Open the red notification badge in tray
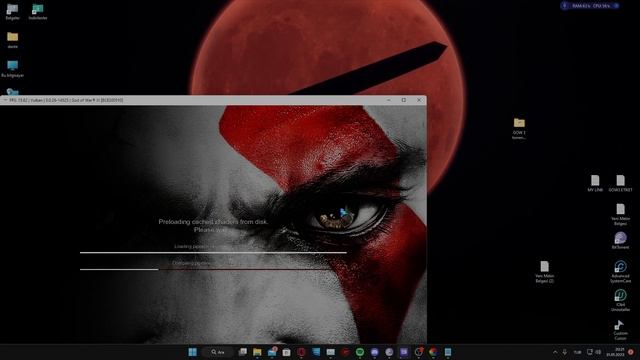640x360 pixels. click(631, 352)
